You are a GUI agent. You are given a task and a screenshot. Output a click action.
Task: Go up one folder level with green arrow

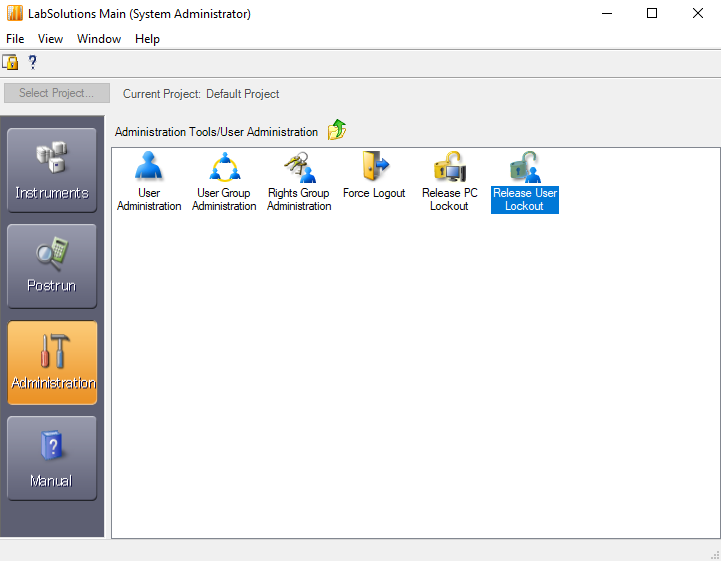tap(337, 130)
